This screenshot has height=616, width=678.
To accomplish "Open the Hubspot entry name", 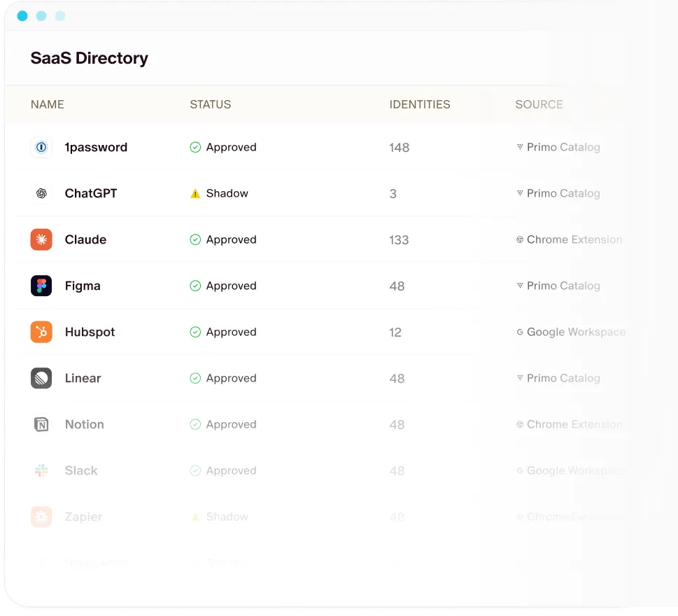I will (90, 332).
